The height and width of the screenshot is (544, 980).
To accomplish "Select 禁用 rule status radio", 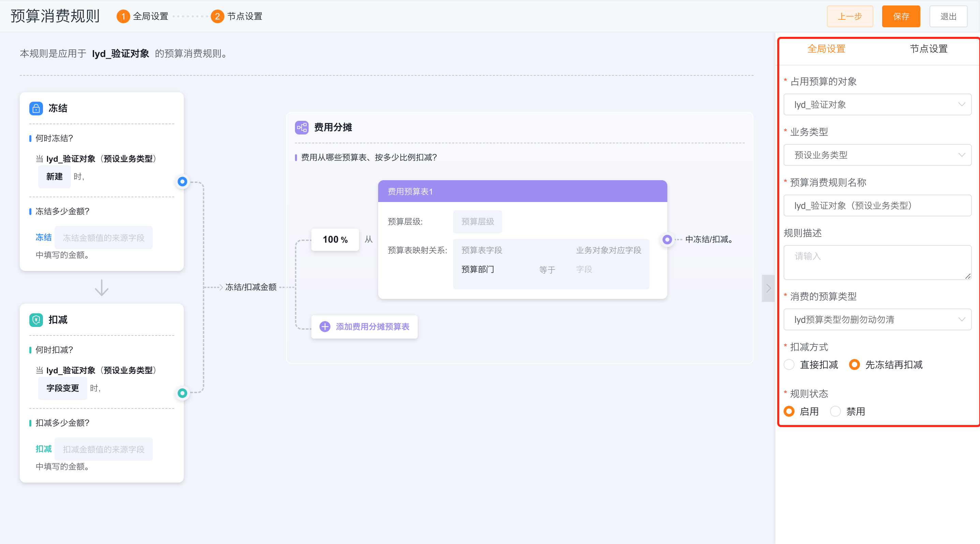I will pyautogui.click(x=835, y=412).
